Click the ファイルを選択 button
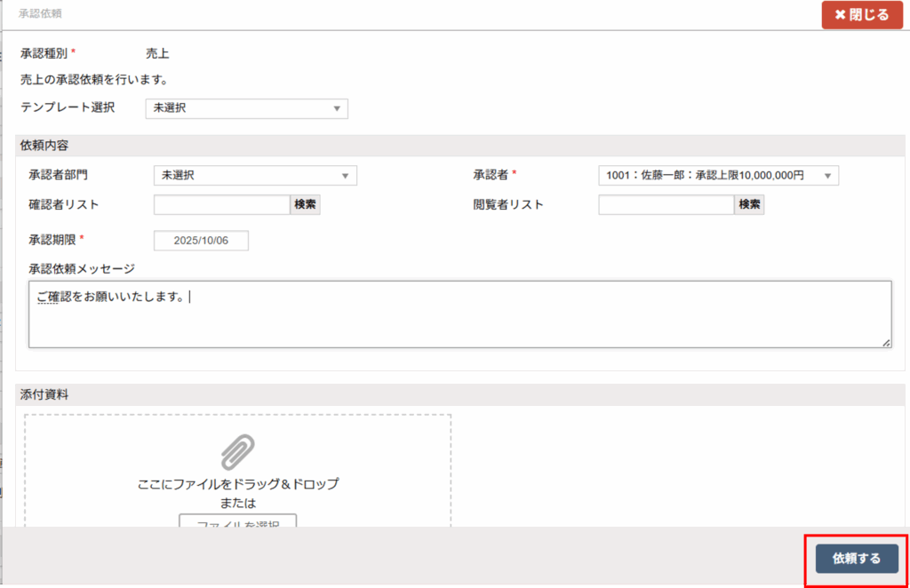The width and height of the screenshot is (910, 588). pos(237,520)
